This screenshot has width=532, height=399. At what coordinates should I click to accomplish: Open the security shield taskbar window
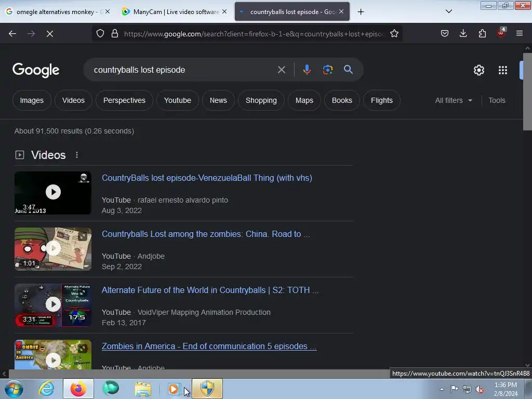[207, 389]
